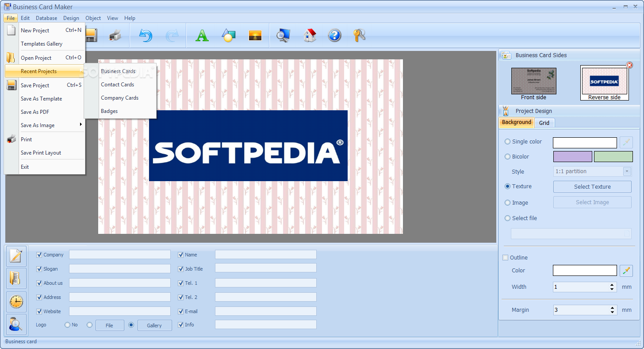Open Help with the blue question mark icon

(334, 35)
